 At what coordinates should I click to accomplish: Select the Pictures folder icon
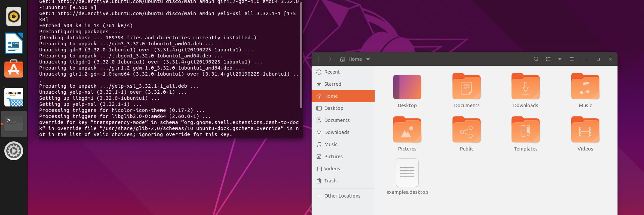(x=407, y=130)
